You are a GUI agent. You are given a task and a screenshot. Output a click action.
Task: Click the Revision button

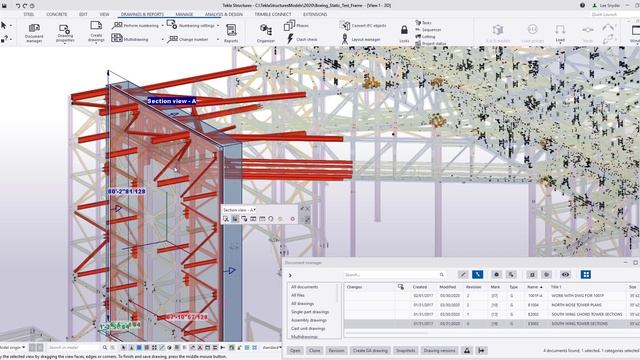[x=336, y=351]
